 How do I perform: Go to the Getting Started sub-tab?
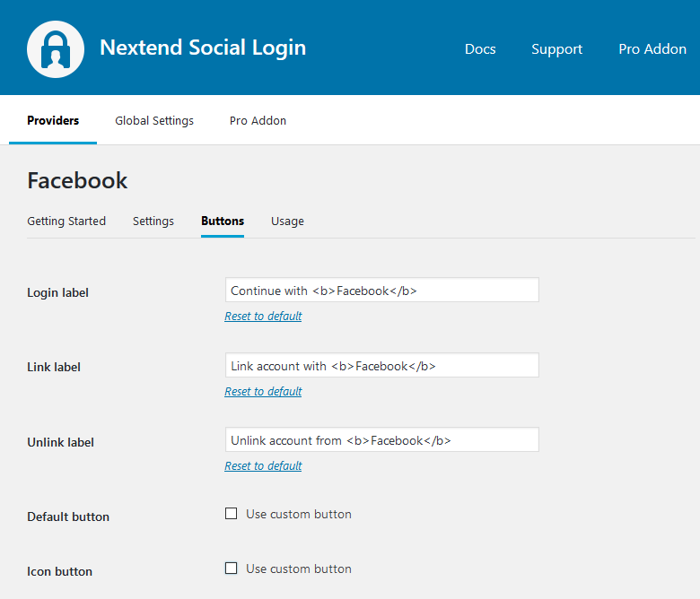[66, 221]
